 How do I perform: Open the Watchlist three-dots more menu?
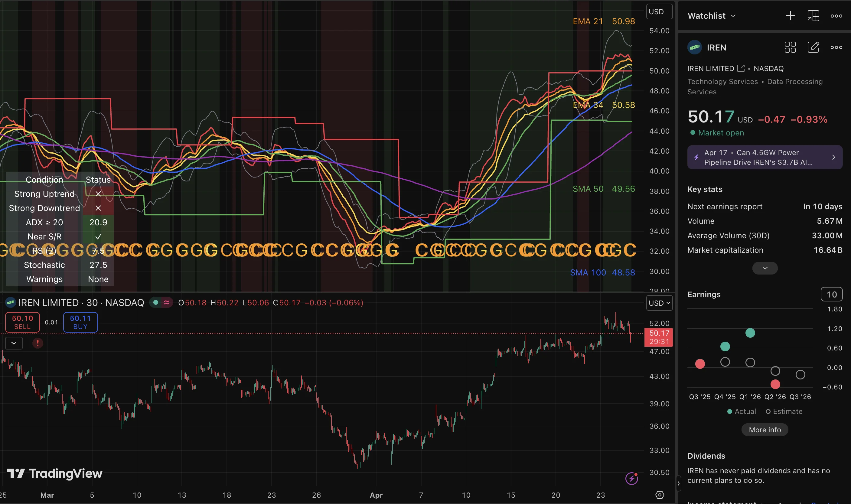click(x=836, y=16)
